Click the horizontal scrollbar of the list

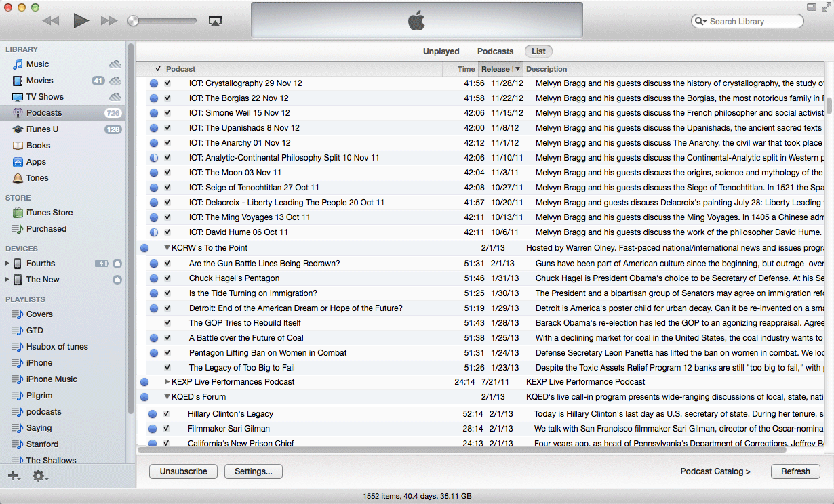click(462, 449)
